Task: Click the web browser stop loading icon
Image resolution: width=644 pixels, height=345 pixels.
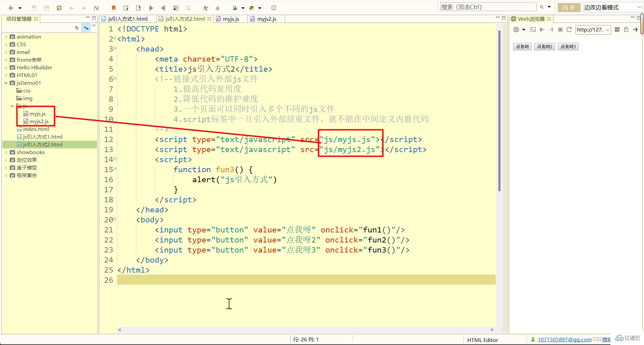Action: click(560, 29)
